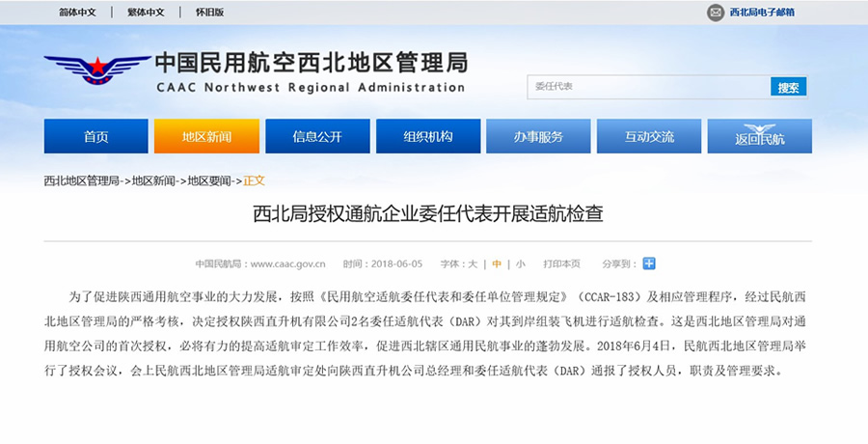The width and height of the screenshot is (868, 444).
Task: Open the 怀旧版 version link
Action: [210, 13]
